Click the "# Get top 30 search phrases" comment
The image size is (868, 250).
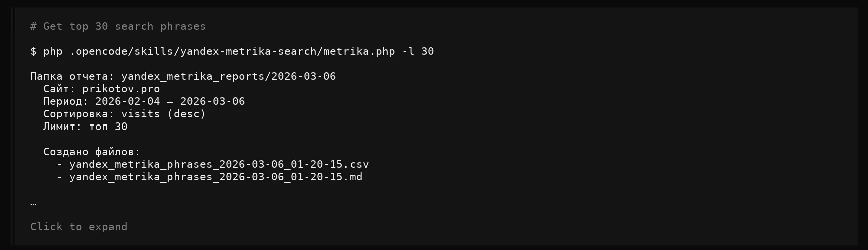pos(118,26)
